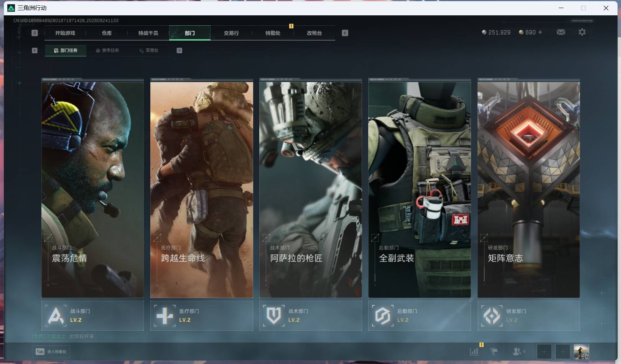Click the first empty squad slot plus
The image size is (621, 364).
(x=544, y=352)
